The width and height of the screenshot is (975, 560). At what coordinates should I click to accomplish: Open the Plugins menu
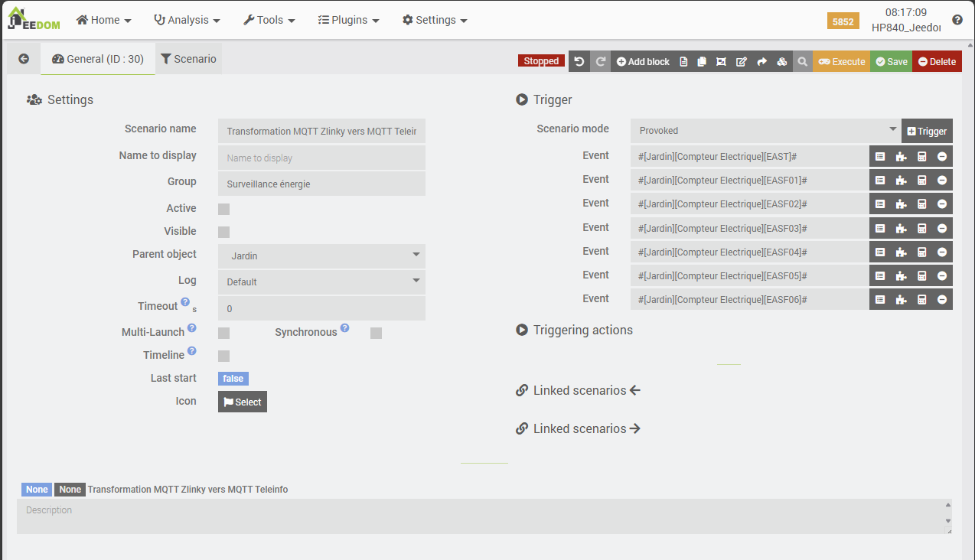coord(348,20)
